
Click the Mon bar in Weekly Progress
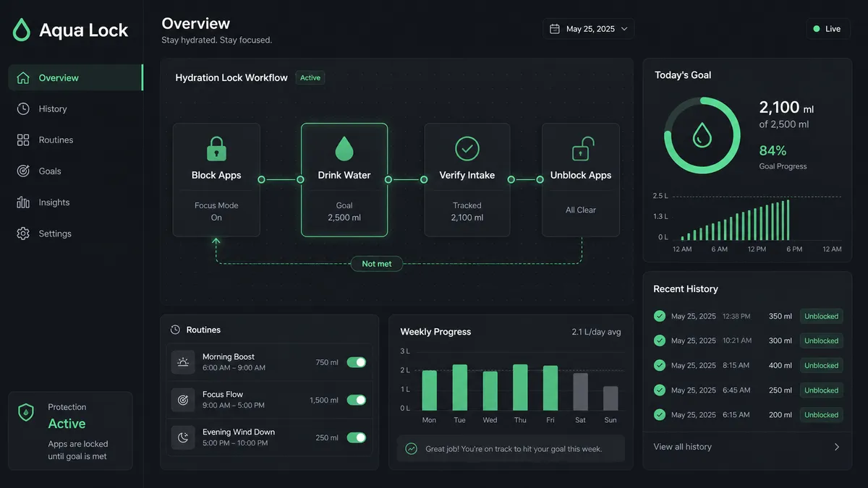tap(430, 390)
